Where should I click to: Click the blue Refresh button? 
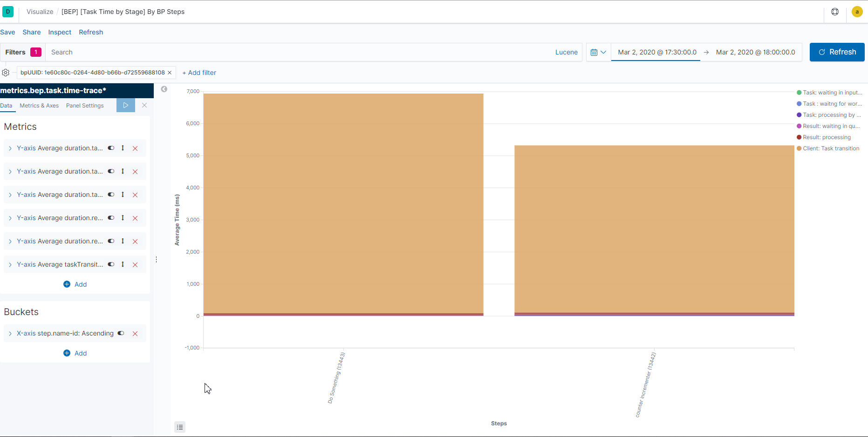pyautogui.click(x=837, y=52)
